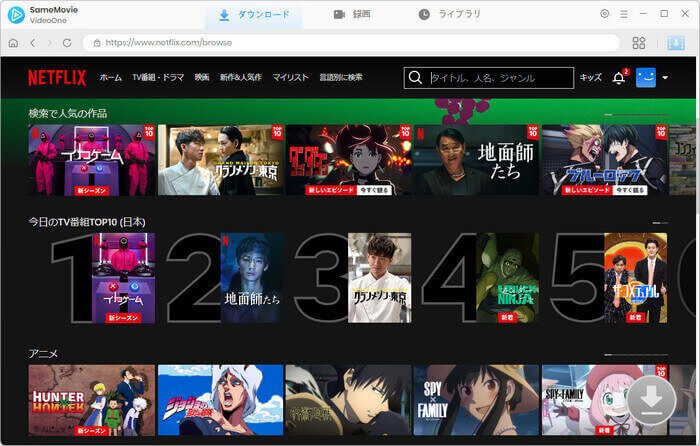Viewport: 700px width, 446px height.
Task: Switch to the ダウンロード tab
Action: pos(254,15)
